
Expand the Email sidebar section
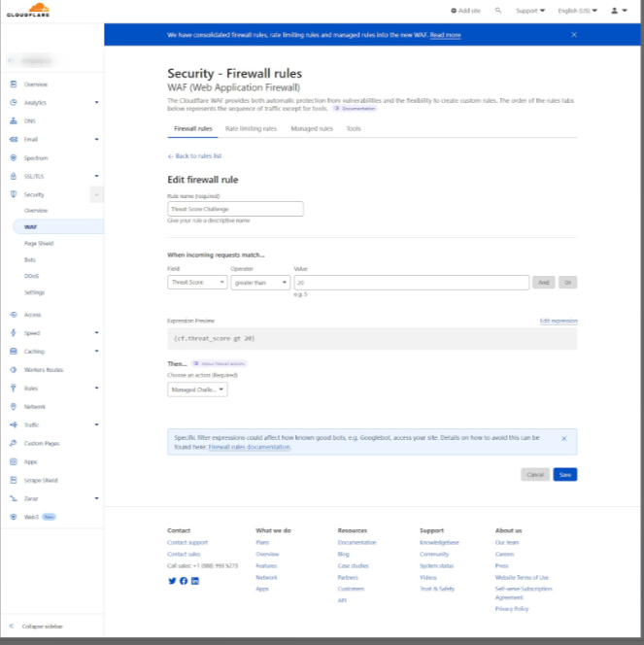pyautogui.click(x=96, y=140)
